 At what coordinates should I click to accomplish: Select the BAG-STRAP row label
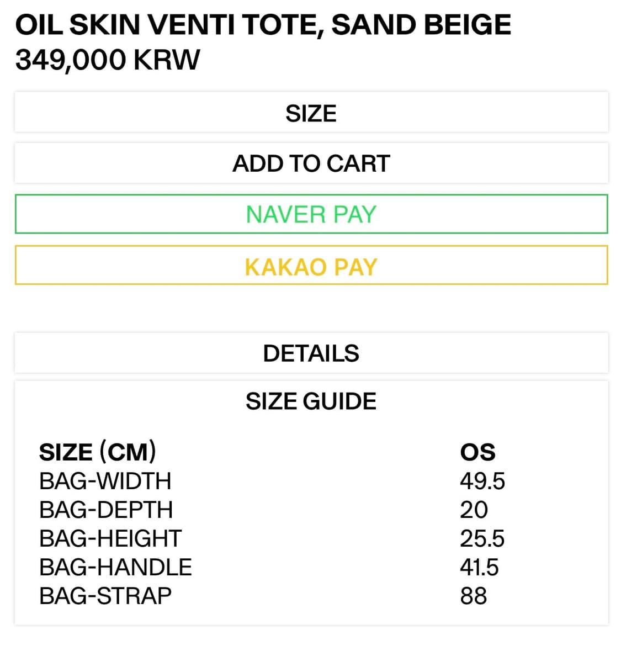click(105, 596)
